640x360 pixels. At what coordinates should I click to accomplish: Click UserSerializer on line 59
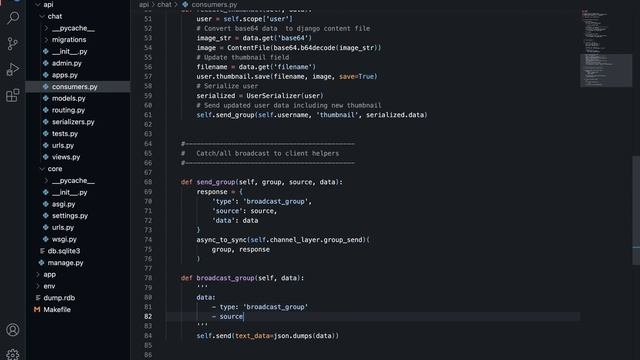pos(273,96)
